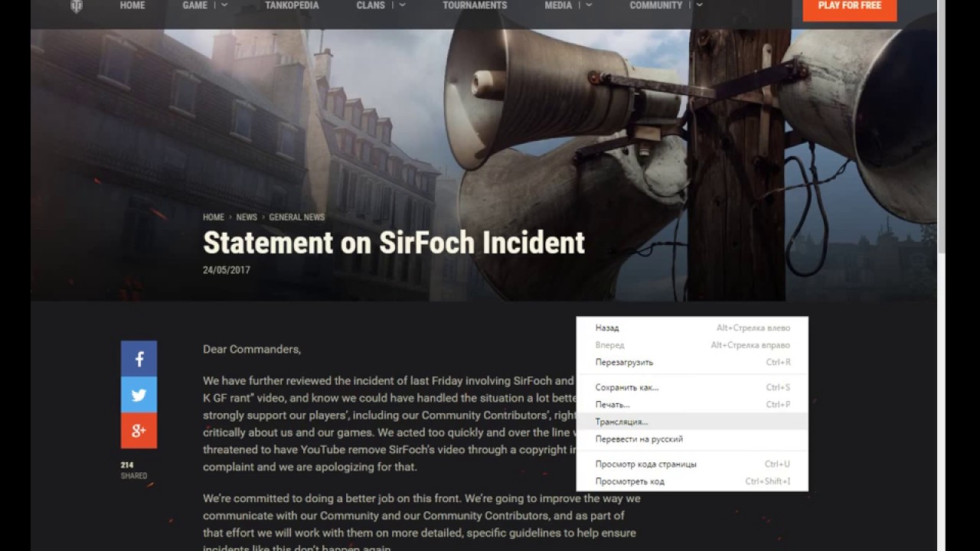This screenshot has height=551, width=980.
Task: Go to HOME breadcrumb link
Action: (x=214, y=217)
